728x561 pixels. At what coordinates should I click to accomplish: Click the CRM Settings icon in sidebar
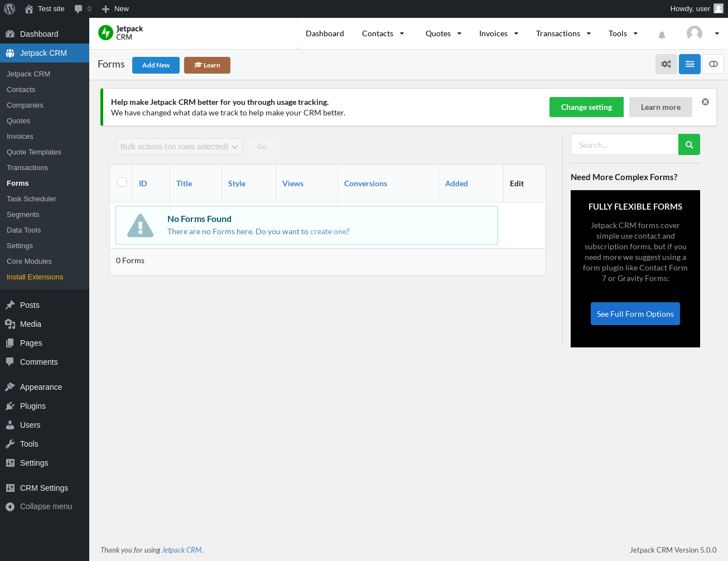[10, 488]
